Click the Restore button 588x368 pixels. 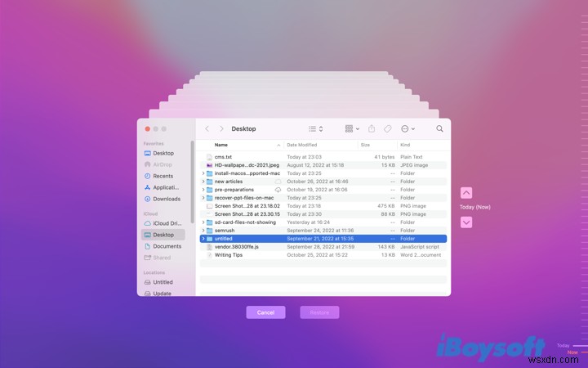[x=319, y=312]
